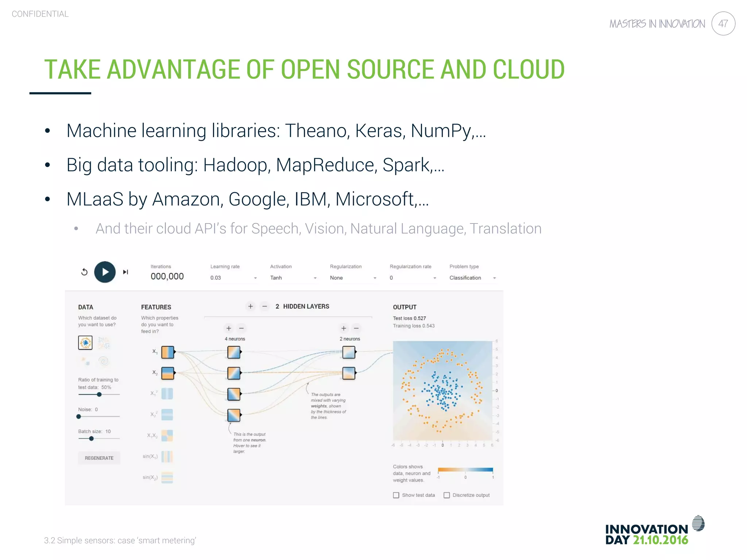Image resolution: width=747 pixels, height=560 pixels.
Task: Click the bottom neuron in the 2 neurons layer
Action: [349, 373]
